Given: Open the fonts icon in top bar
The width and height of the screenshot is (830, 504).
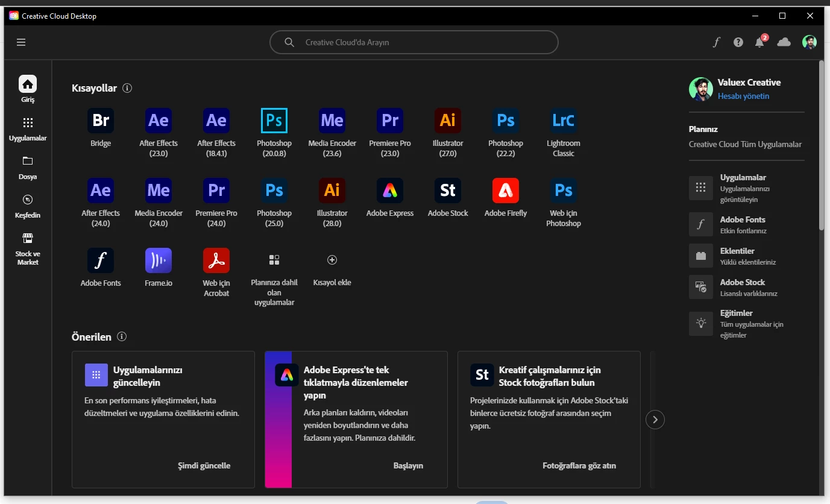Looking at the screenshot, I should tap(717, 42).
